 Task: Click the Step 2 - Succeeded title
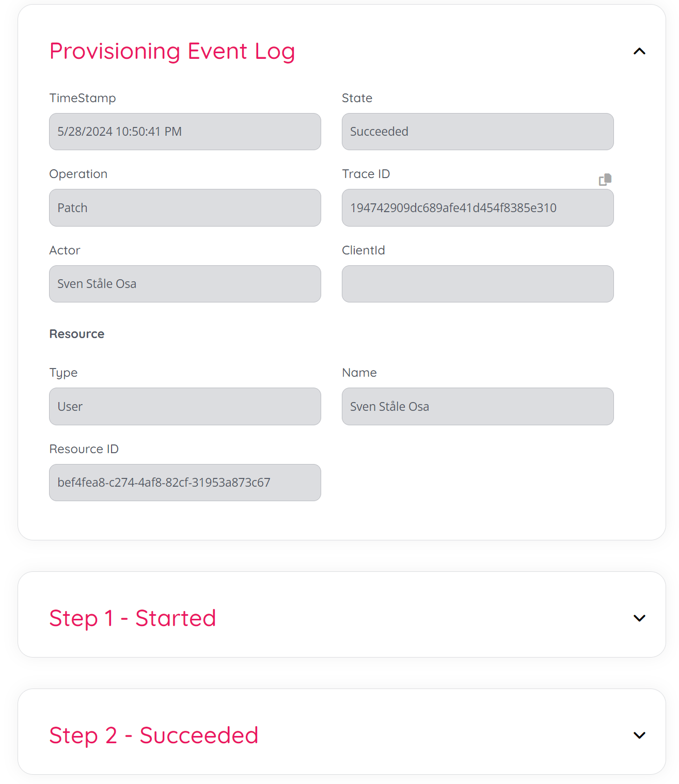click(153, 735)
